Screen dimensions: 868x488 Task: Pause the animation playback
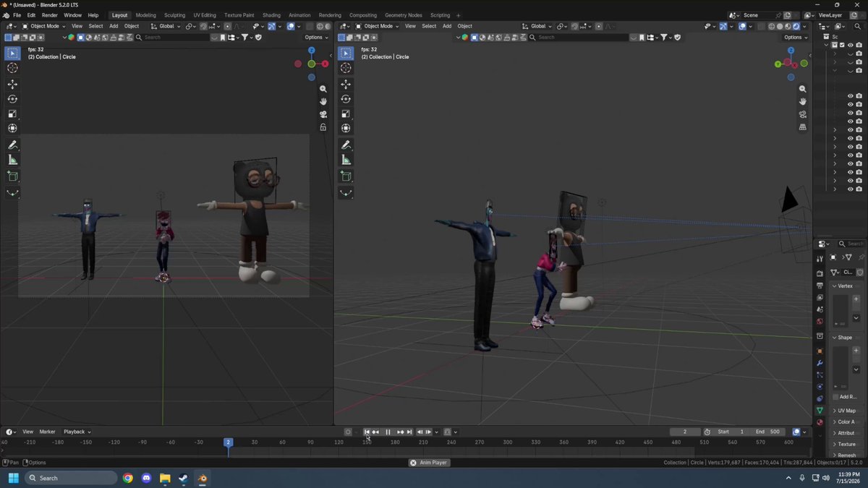(388, 432)
